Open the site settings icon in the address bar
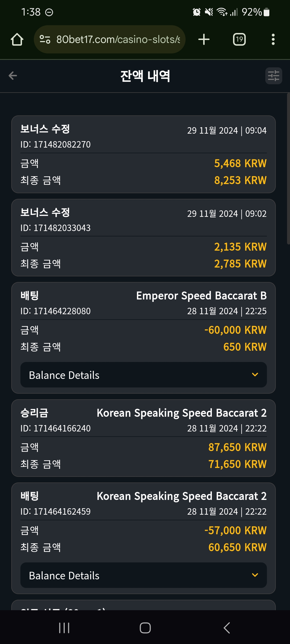The height and width of the screenshot is (644, 290). tap(45, 39)
